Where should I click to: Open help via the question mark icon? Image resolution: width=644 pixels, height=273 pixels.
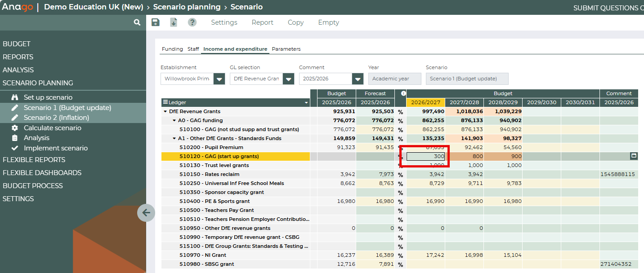point(192,22)
